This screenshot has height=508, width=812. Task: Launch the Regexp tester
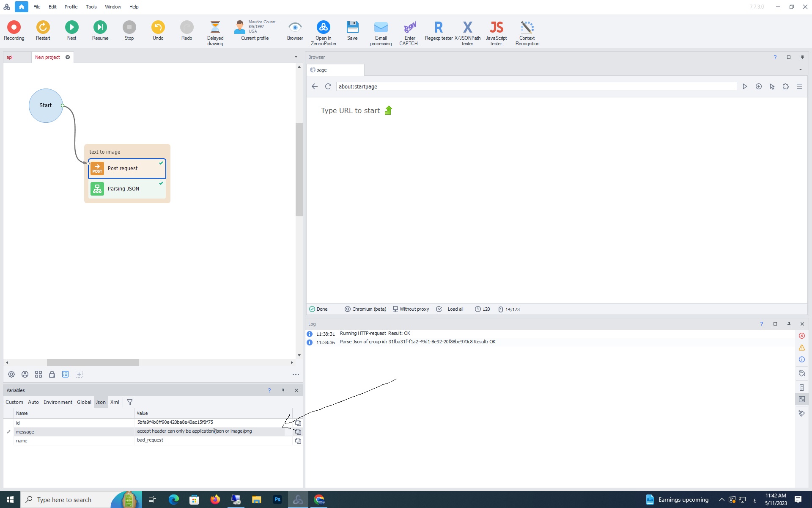pyautogui.click(x=439, y=31)
